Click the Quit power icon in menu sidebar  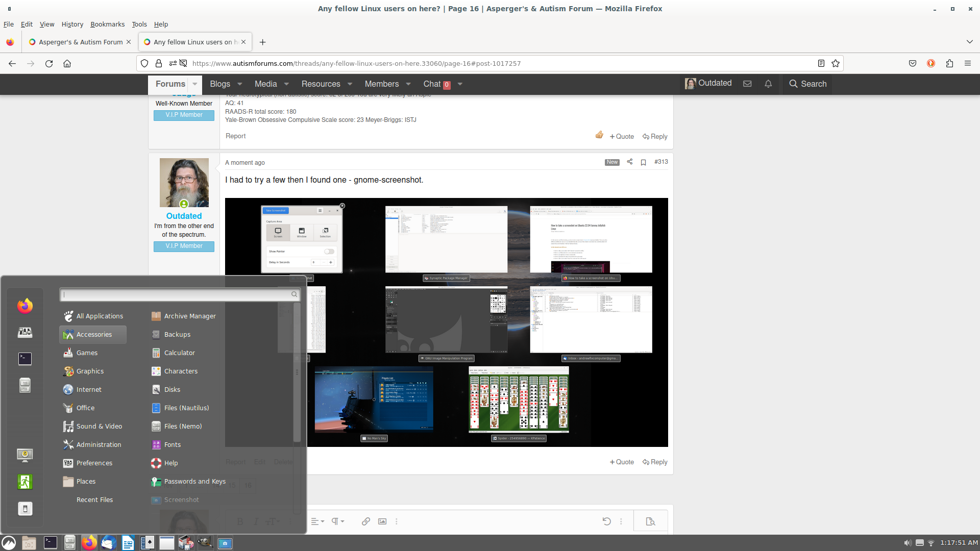(x=24, y=509)
